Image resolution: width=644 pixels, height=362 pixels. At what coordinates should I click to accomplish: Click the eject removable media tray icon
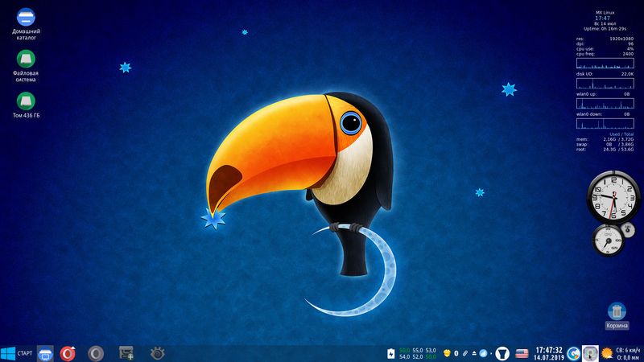[474, 353]
